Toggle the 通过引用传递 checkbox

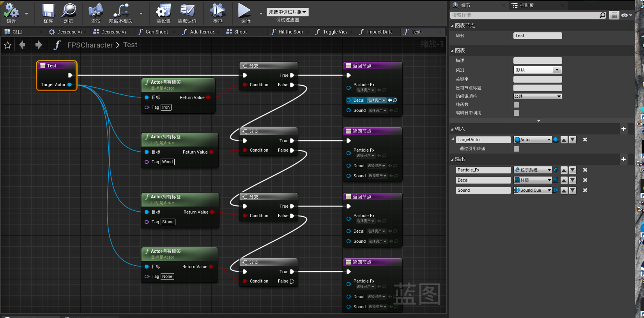(x=517, y=149)
